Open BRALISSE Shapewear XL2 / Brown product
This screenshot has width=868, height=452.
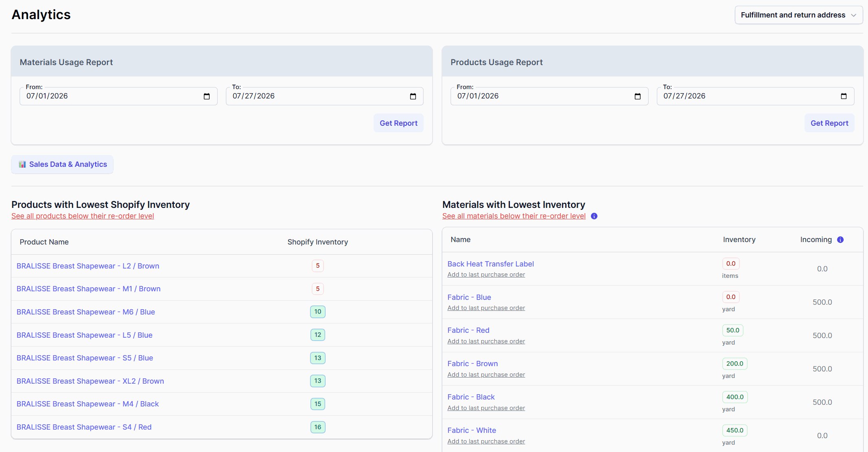[x=90, y=381]
